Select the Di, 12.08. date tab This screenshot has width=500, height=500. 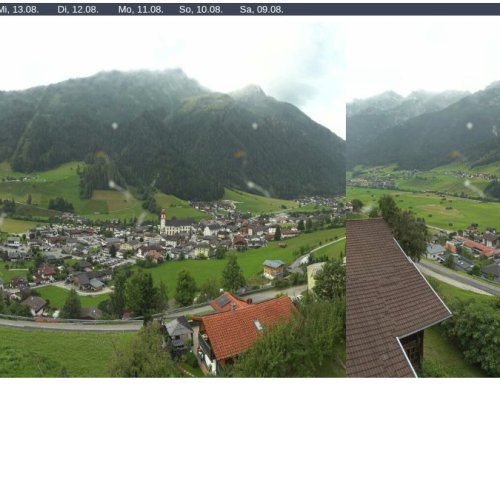tap(78, 10)
